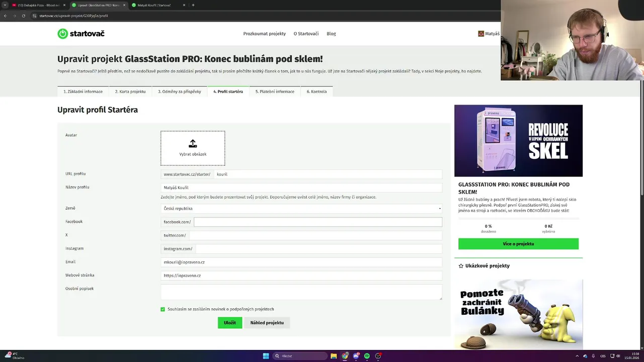The width and height of the screenshot is (644, 362).
Task: Click the upload image icon in Avatar box
Action: [193, 144]
